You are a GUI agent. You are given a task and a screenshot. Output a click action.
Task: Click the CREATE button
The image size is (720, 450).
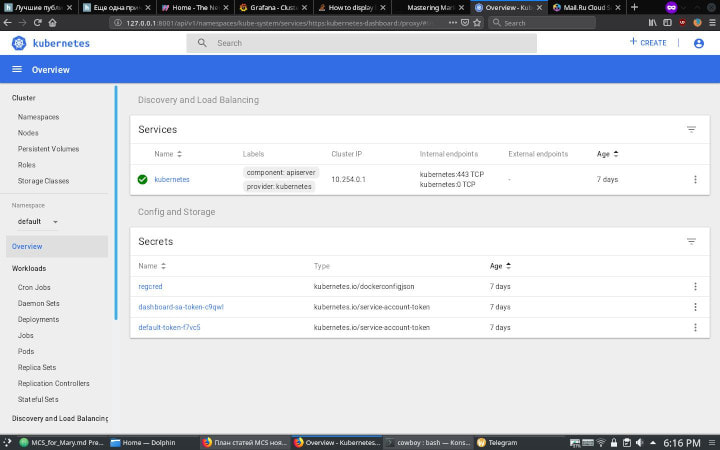pos(648,43)
